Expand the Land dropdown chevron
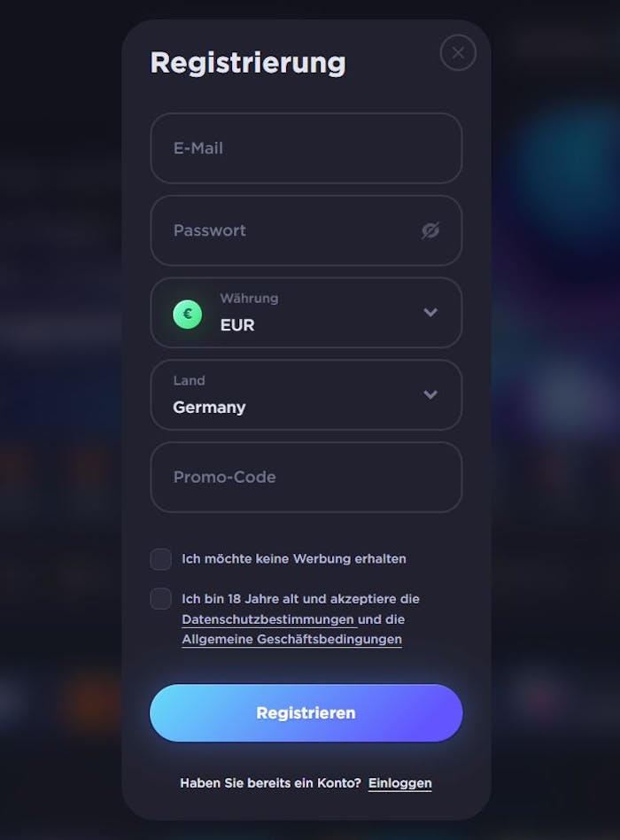This screenshot has width=620, height=840. point(430,394)
